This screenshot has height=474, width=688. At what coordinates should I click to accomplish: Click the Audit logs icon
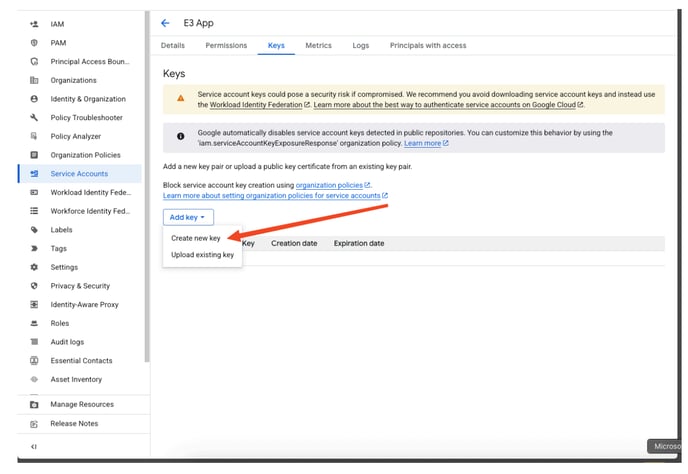pyautogui.click(x=35, y=342)
